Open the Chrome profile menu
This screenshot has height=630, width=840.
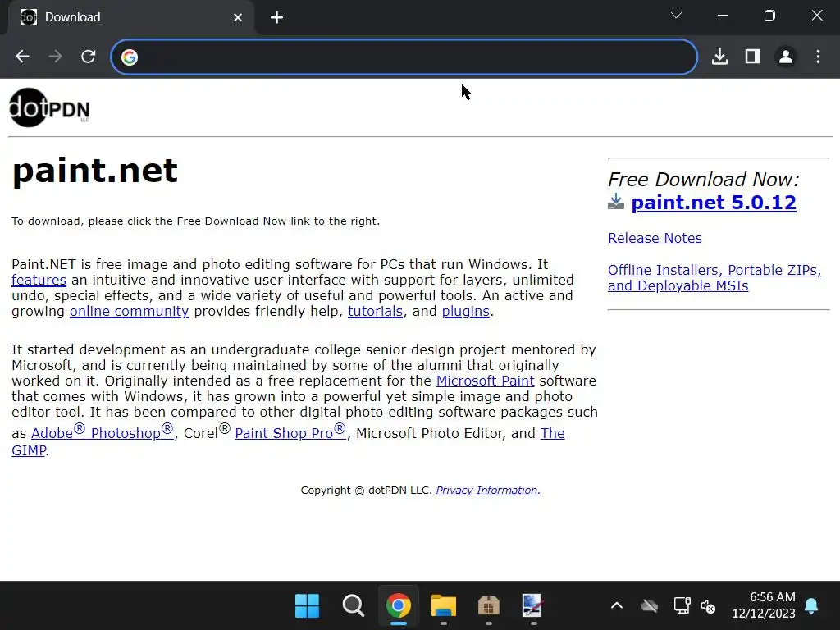tap(785, 57)
